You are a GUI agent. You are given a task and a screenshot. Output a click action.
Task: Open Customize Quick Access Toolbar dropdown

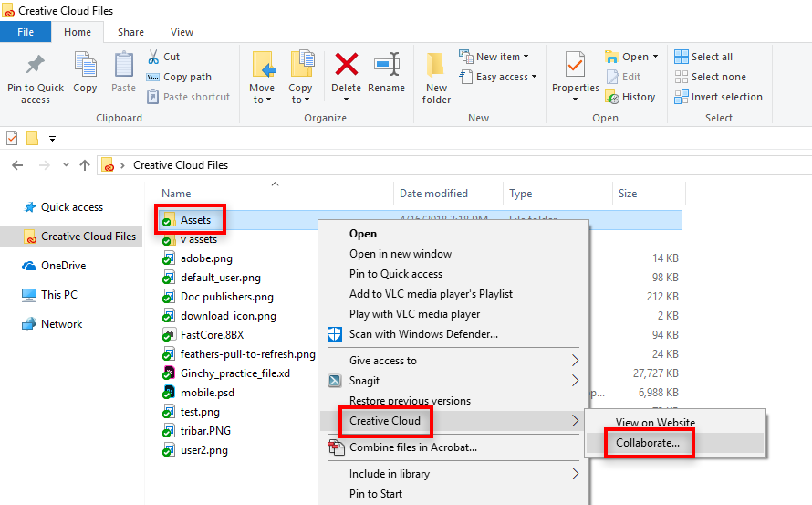tap(52, 139)
